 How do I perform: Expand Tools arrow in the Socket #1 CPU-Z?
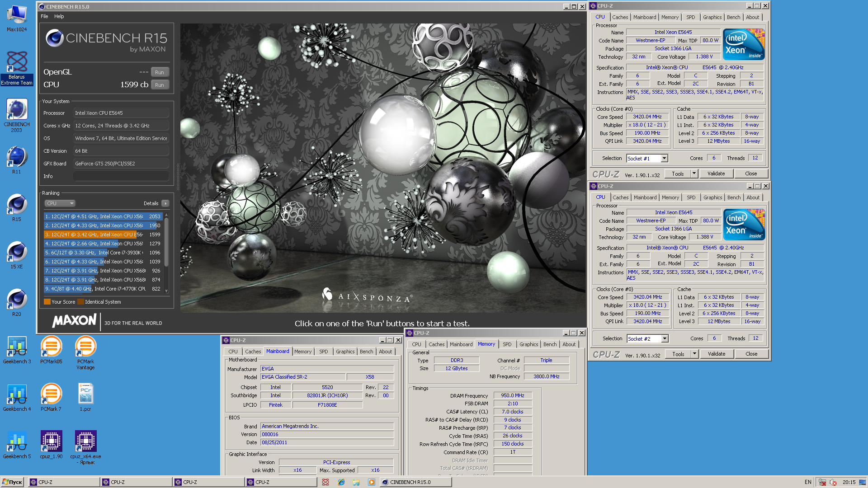tap(694, 174)
